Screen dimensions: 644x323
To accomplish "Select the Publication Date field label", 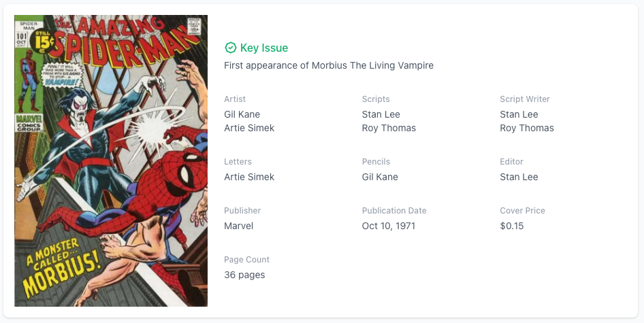I will tap(394, 211).
